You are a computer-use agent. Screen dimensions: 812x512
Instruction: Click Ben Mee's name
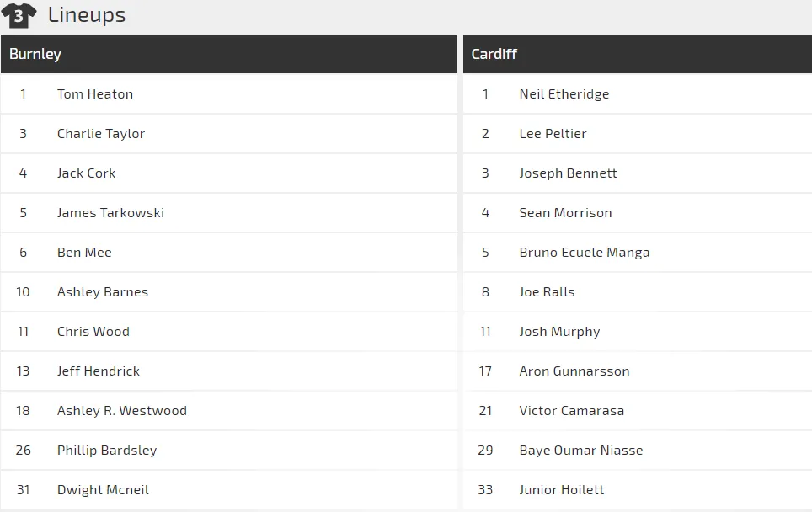pos(84,253)
